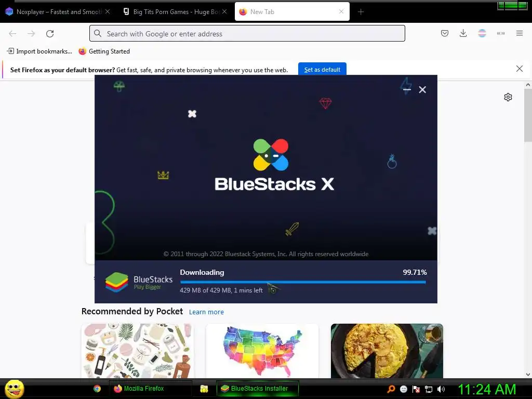Open the Pocket story with the colorful USA map

(262, 351)
